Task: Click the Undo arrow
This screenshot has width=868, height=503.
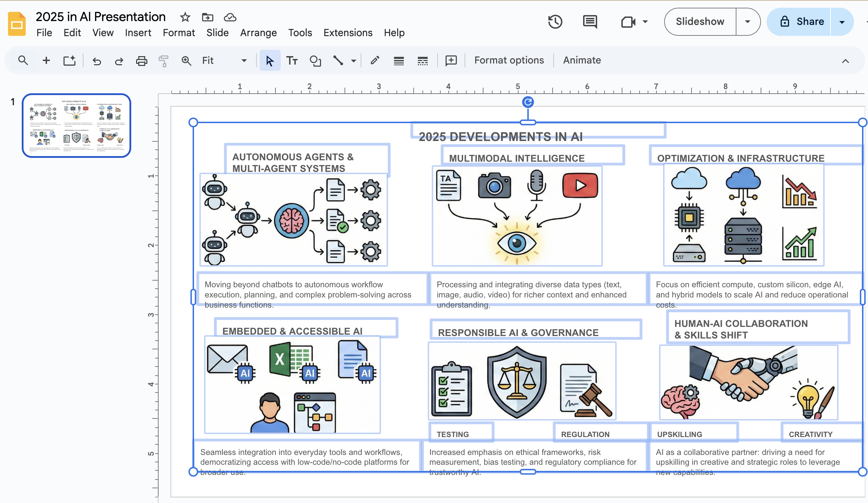Action: coord(96,61)
